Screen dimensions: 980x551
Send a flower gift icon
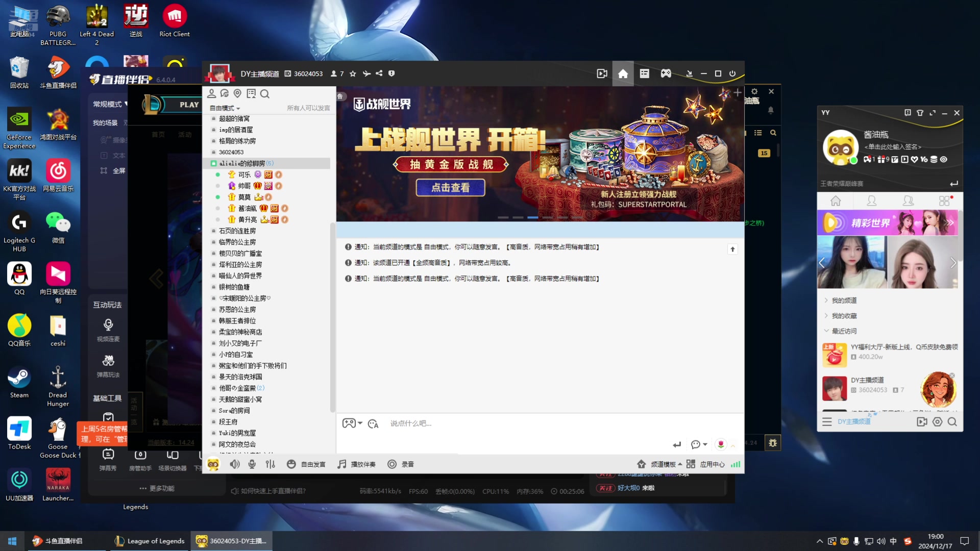coord(721,444)
